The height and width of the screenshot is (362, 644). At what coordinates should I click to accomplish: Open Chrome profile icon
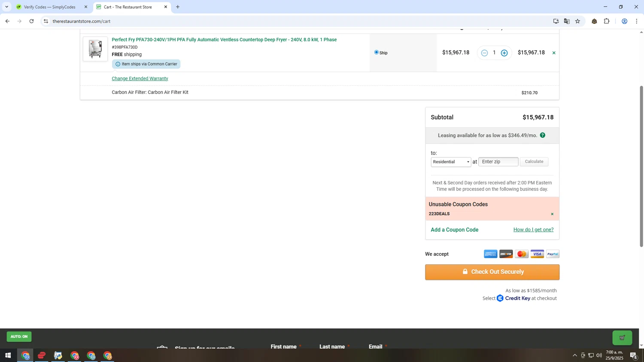625,21
